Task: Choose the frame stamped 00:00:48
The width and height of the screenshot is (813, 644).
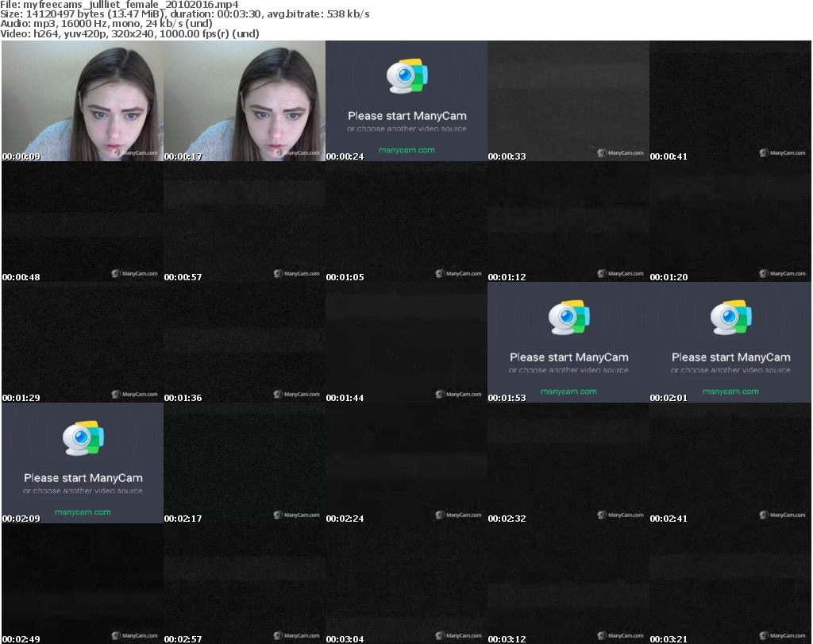Action: (83, 222)
